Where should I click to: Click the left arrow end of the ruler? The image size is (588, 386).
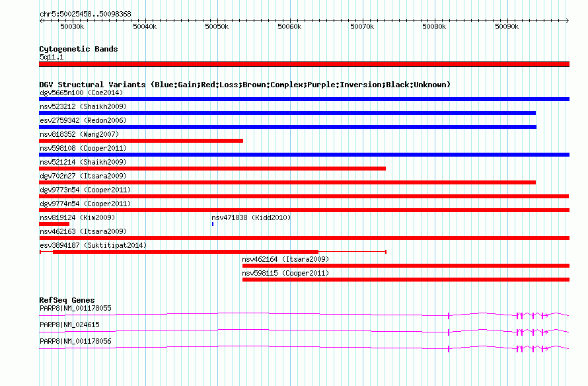pyautogui.click(x=41, y=21)
